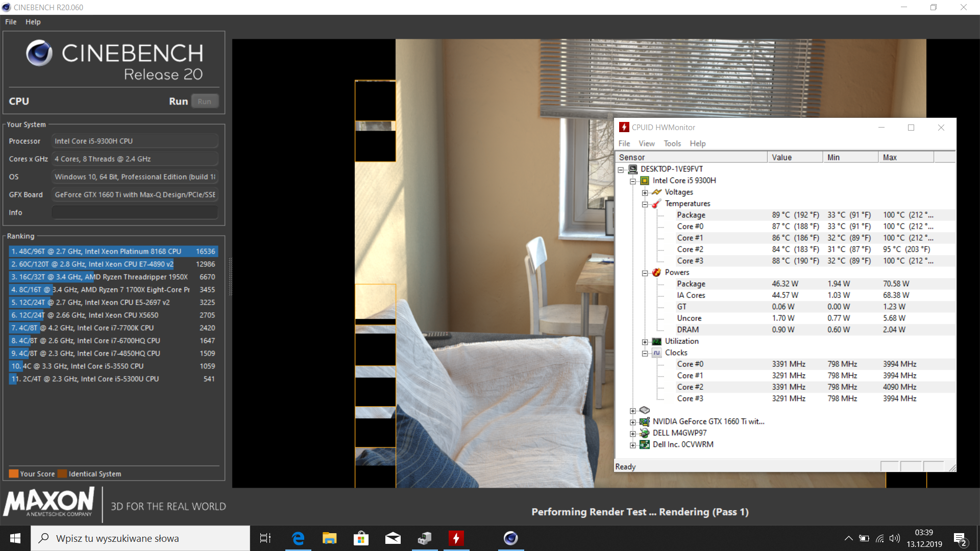Collapse the Temperatures tree node
The height and width of the screenshot is (551, 980).
click(645, 204)
